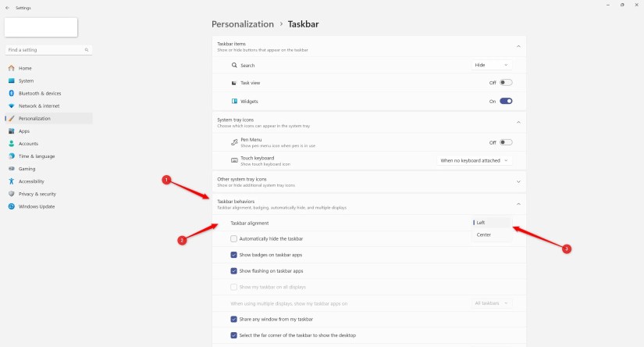Click the Home icon in sidebar
Image resolution: width=644 pixels, height=347 pixels.
pos(12,68)
